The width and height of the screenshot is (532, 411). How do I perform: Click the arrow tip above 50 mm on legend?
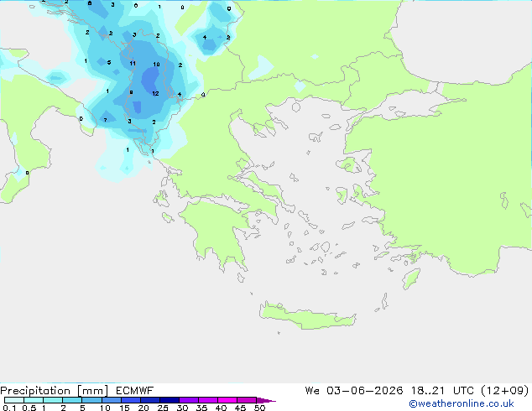coord(266,400)
